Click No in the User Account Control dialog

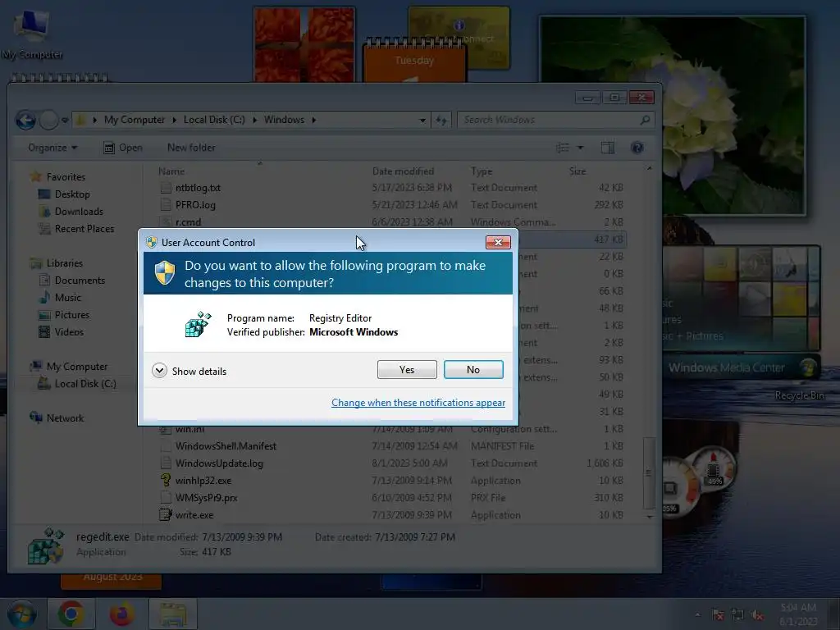click(473, 370)
